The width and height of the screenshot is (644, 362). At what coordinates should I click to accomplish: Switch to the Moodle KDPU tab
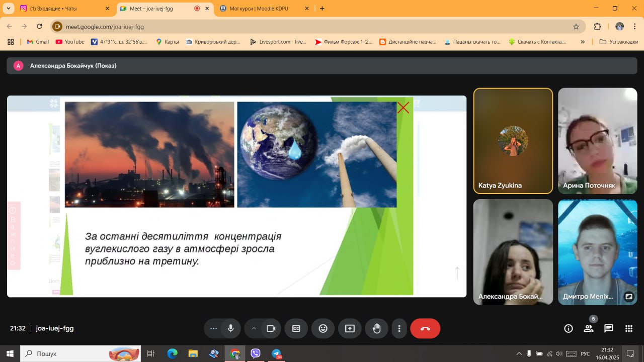pyautogui.click(x=264, y=9)
